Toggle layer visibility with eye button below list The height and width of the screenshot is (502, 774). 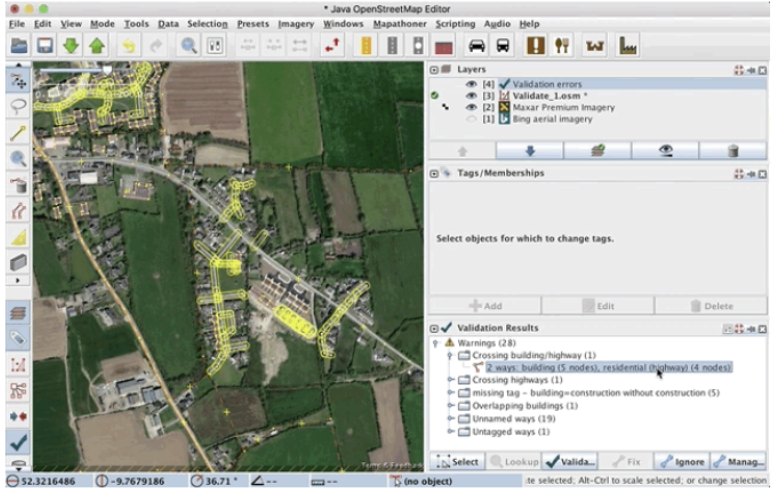click(665, 151)
